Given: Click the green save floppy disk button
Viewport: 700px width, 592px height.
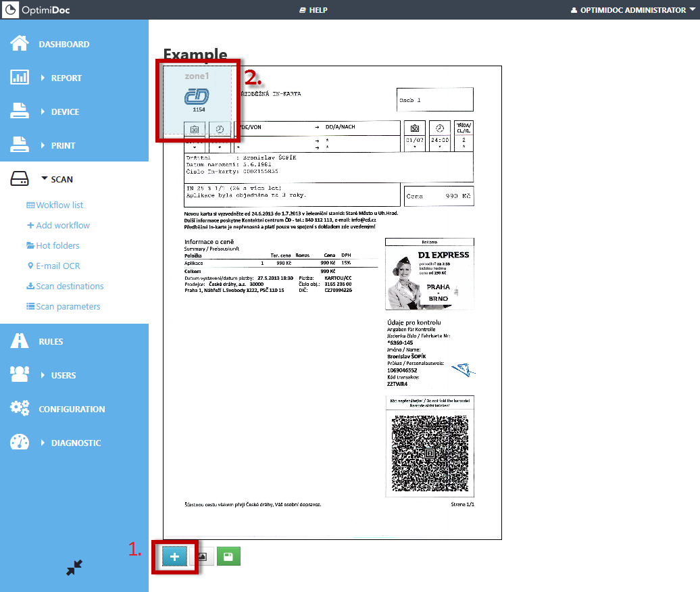Looking at the screenshot, I should (228, 557).
